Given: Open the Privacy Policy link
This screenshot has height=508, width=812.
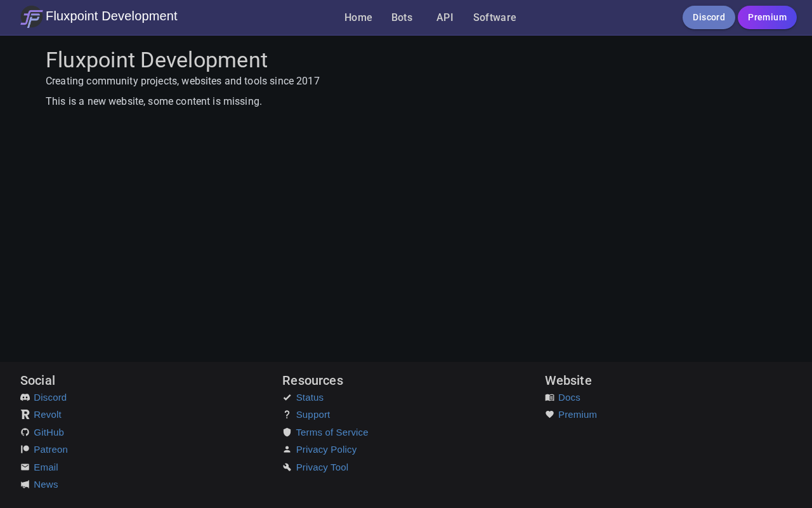Looking at the screenshot, I should coord(326,450).
